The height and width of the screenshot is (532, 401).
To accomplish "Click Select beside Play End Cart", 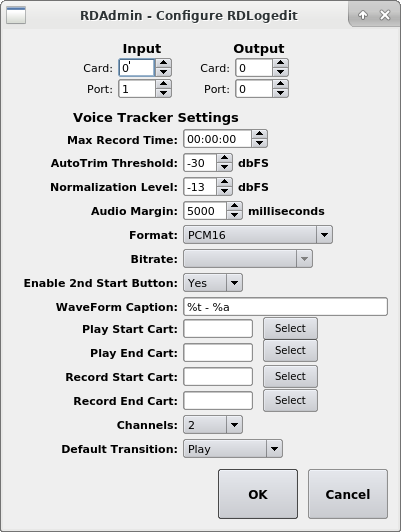I will [x=290, y=350].
